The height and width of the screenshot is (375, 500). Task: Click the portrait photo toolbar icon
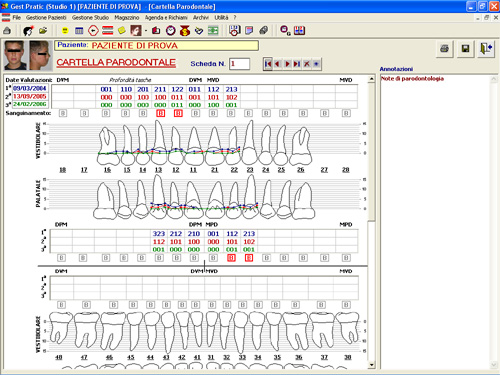pos(136,31)
